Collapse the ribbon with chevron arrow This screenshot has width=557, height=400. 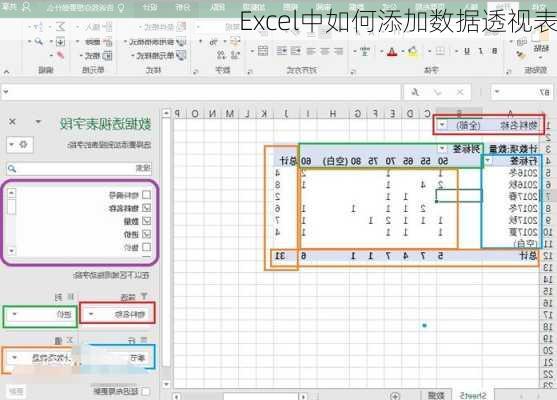[x=6, y=72]
